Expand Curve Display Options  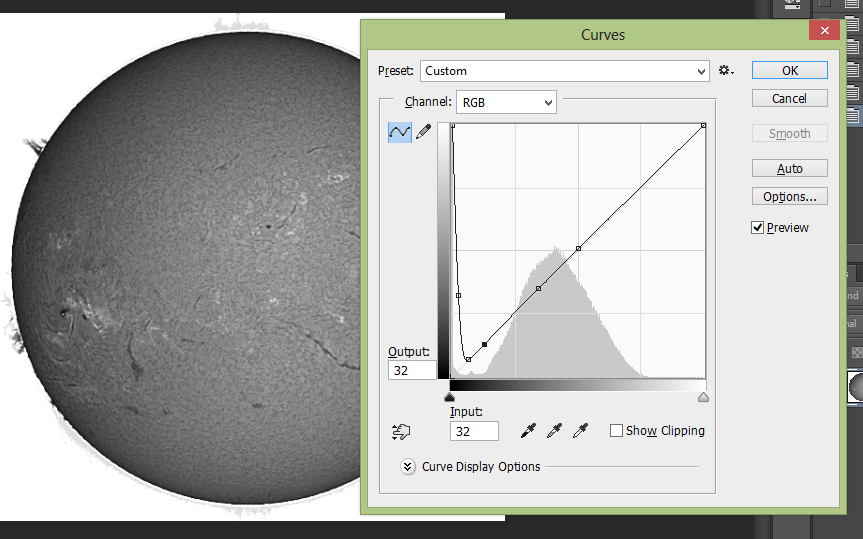point(408,467)
